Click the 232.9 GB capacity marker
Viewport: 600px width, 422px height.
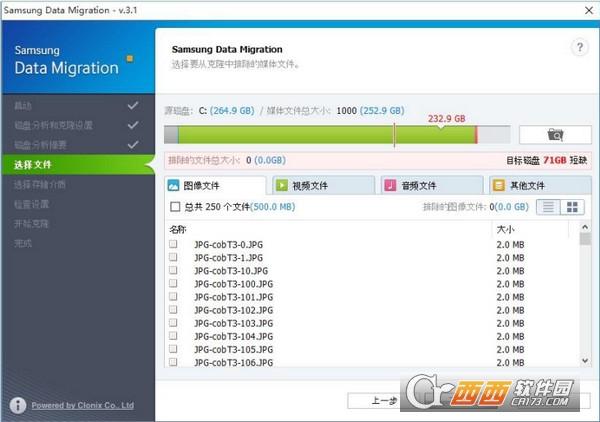click(446, 119)
